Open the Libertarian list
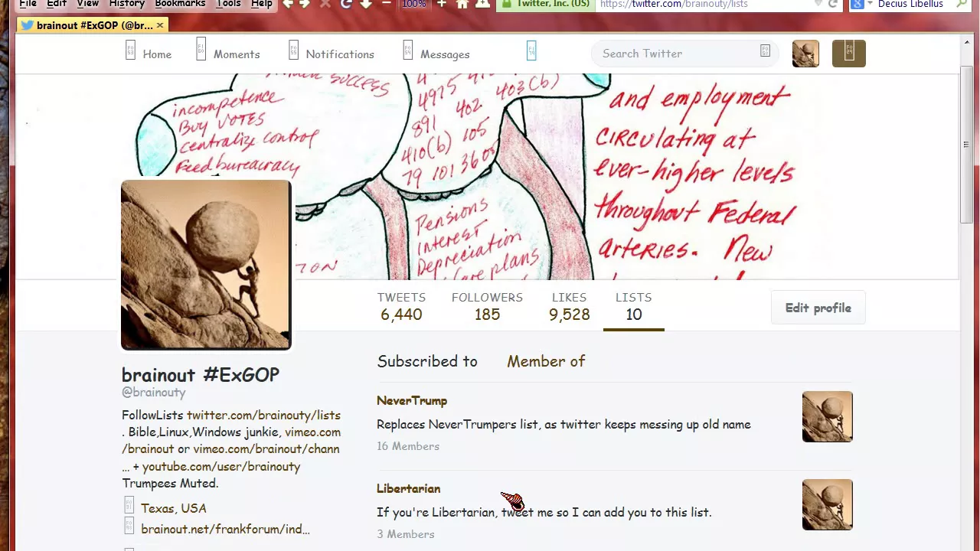The image size is (980, 551). coord(409,488)
